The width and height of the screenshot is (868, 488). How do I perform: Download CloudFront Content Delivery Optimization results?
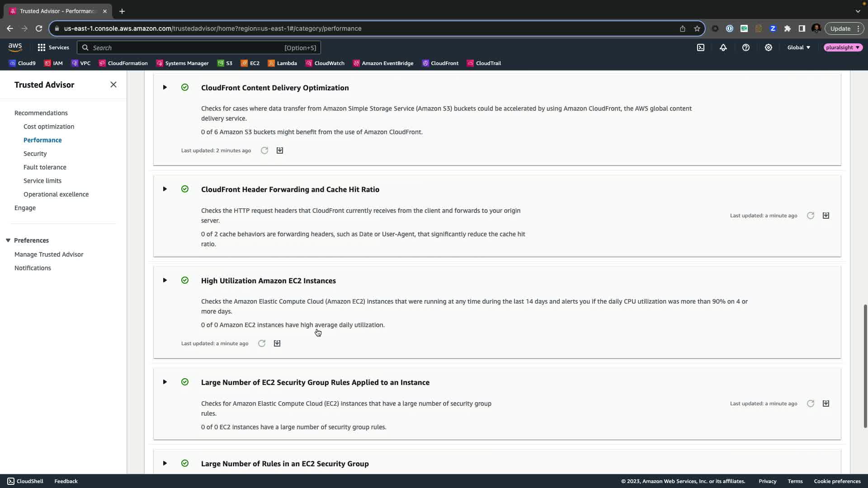coord(280,150)
